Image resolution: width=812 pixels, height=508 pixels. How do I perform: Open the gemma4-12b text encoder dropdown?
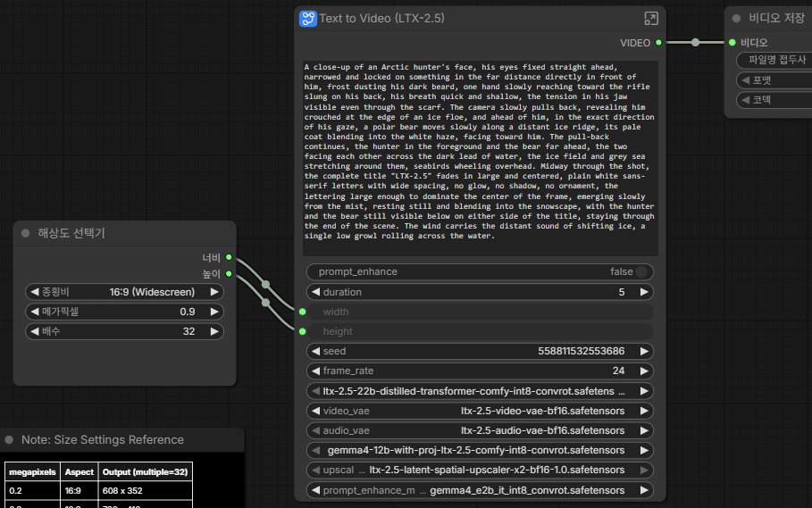pyautogui.click(x=480, y=450)
